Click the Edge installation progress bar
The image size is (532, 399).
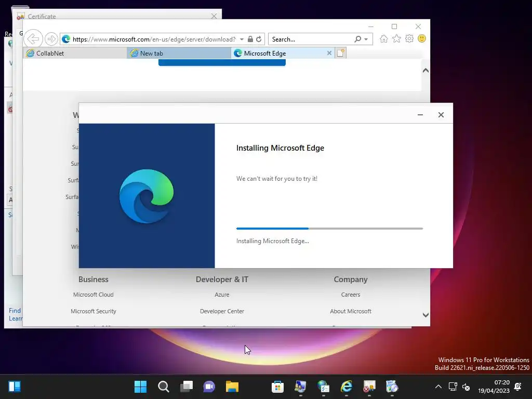[x=329, y=229]
